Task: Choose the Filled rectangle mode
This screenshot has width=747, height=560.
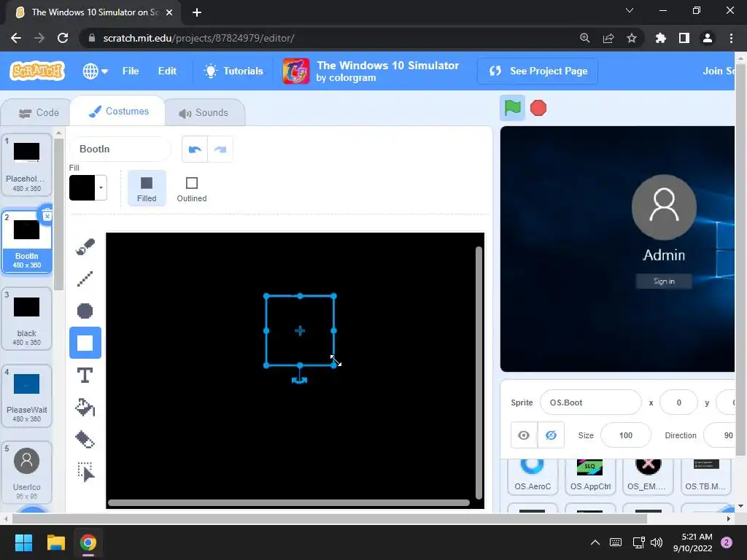Action: (x=147, y=189)
